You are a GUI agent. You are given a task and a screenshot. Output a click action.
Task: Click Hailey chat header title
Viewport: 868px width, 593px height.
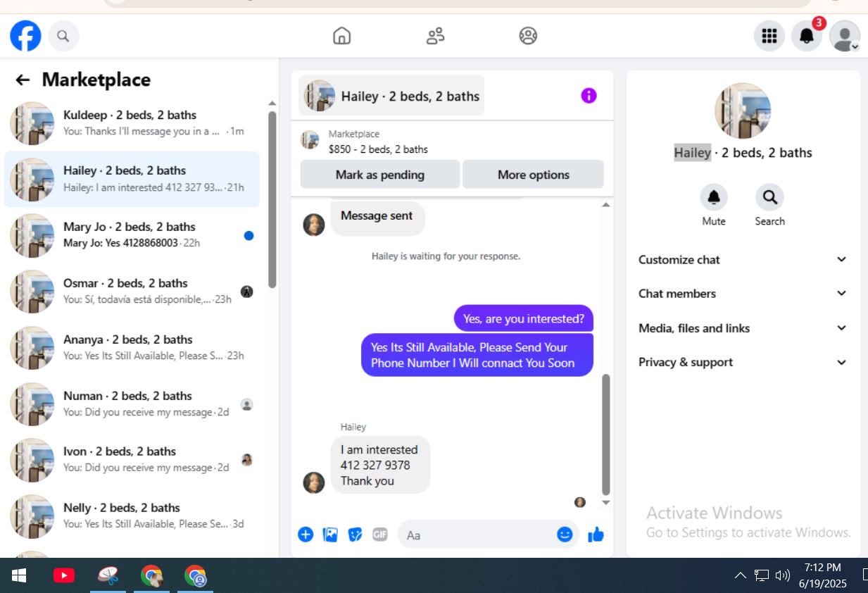(x=391, y=96)
